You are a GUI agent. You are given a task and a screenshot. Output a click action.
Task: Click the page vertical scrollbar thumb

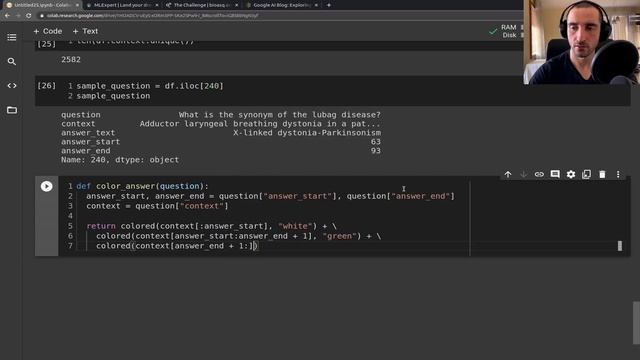click(x=636, y=323)
